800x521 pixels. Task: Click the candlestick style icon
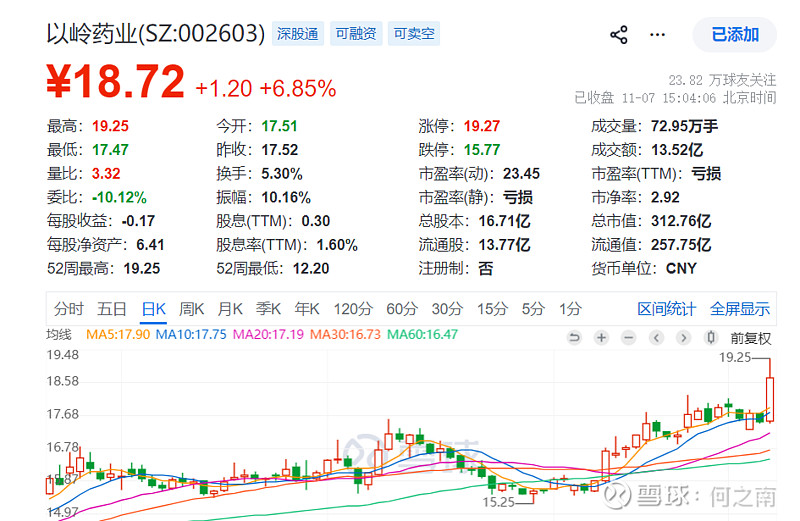711,337
